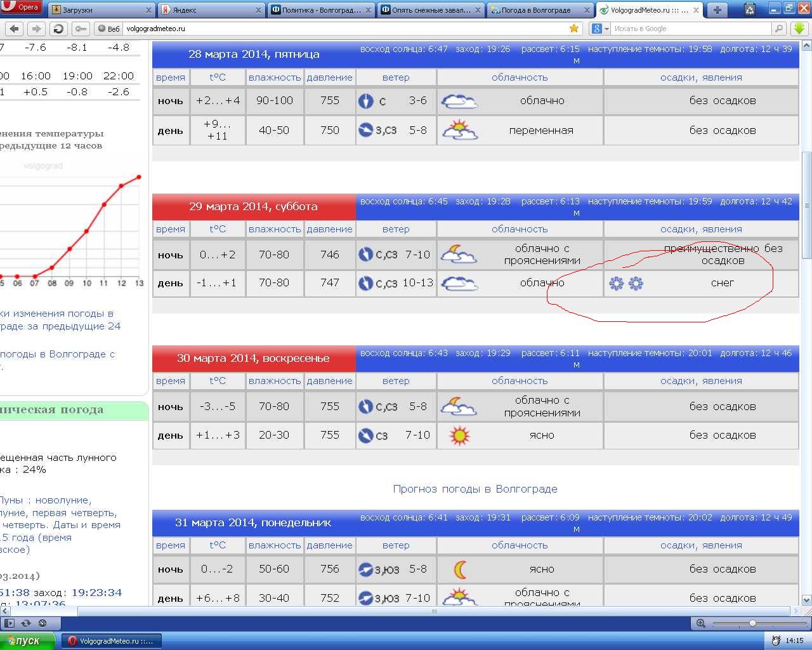Click the zoom magnifier icon in status bar
The height and width of the screenshot is (650, 812).
(x=701, y=623)
